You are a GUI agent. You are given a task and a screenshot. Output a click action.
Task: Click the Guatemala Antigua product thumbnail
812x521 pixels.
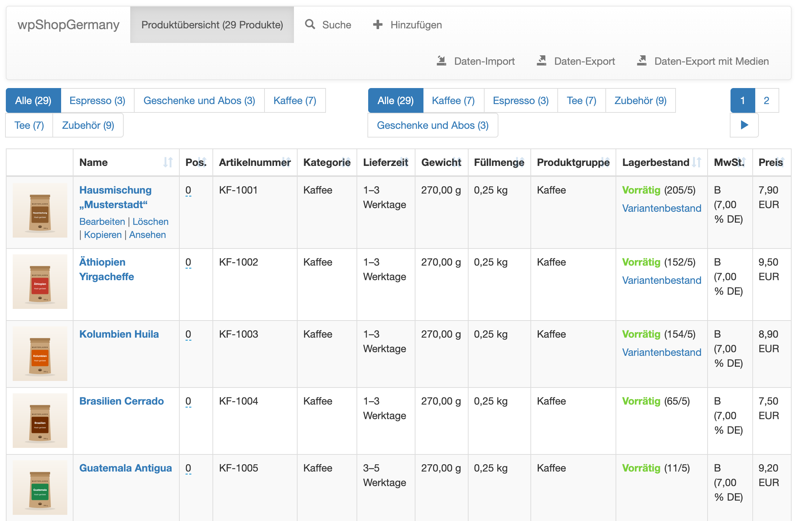click(x=40, y=488)
